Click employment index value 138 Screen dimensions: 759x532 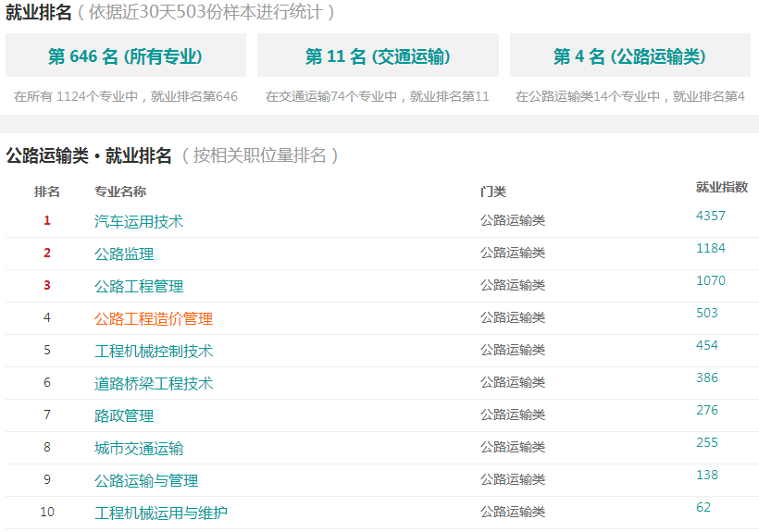point(707,475)
